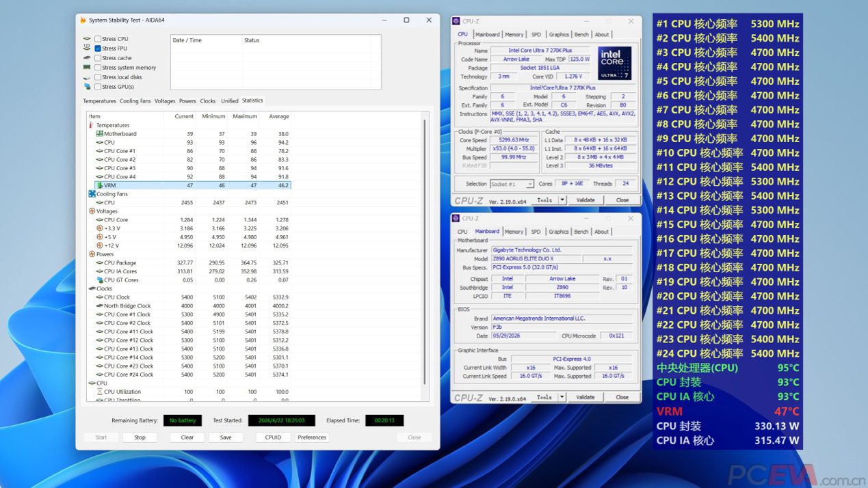Click the CPU GT Cores icon

pos(100,280)
